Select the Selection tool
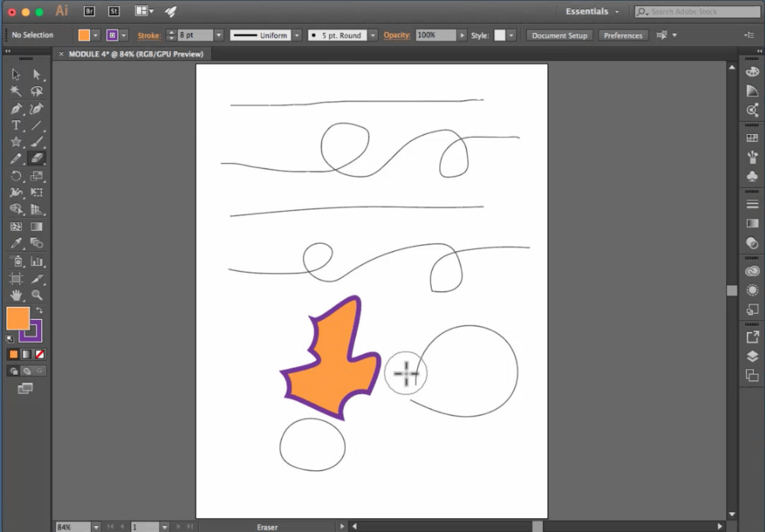Image resolution: width=765 pixels, height=532 pixels. tap(16, 74)
